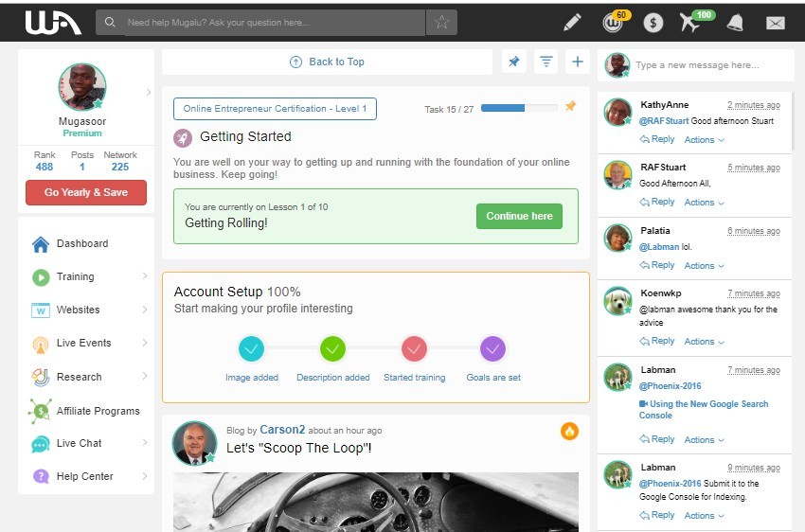Click the plus icon in feed toolbar

(x=577, y=62)
